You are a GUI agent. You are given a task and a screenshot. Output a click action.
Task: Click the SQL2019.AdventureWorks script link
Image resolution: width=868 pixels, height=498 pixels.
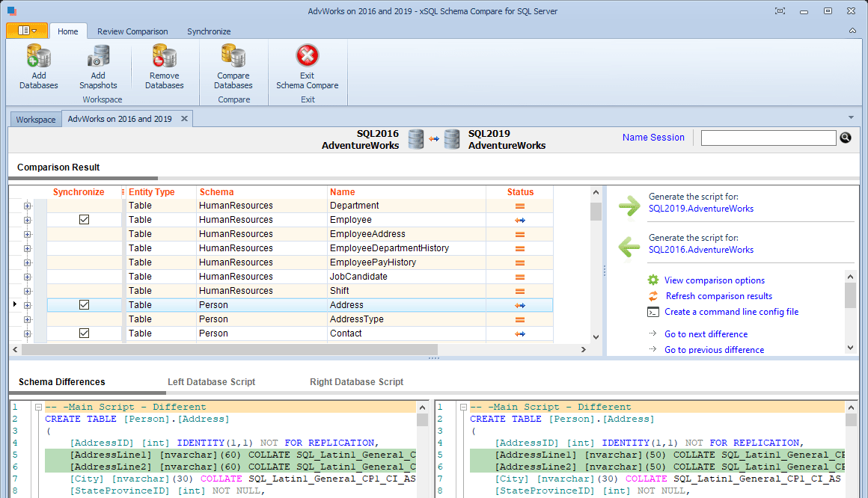[701, 209]
